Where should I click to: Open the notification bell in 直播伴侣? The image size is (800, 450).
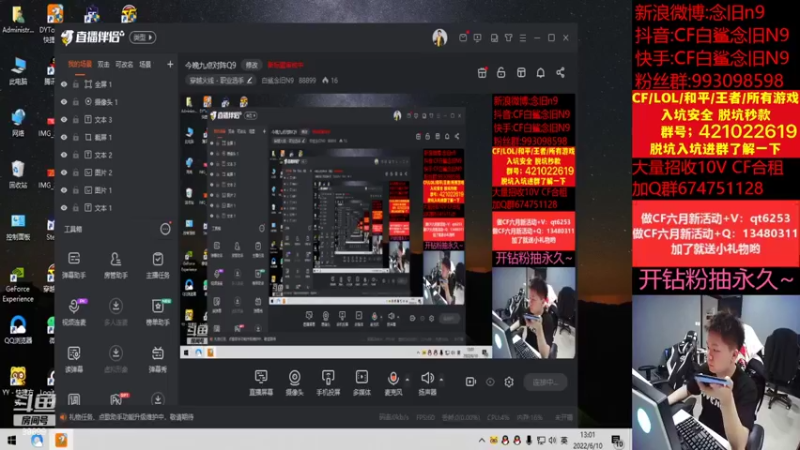[540, 72]
